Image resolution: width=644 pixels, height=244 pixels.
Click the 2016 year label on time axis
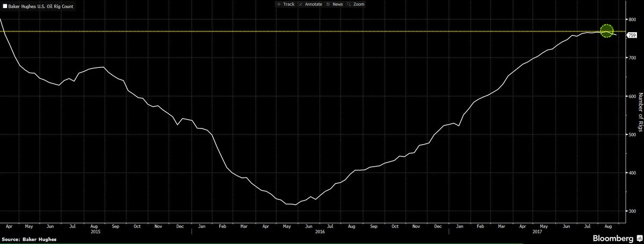(x=319, y=232)
